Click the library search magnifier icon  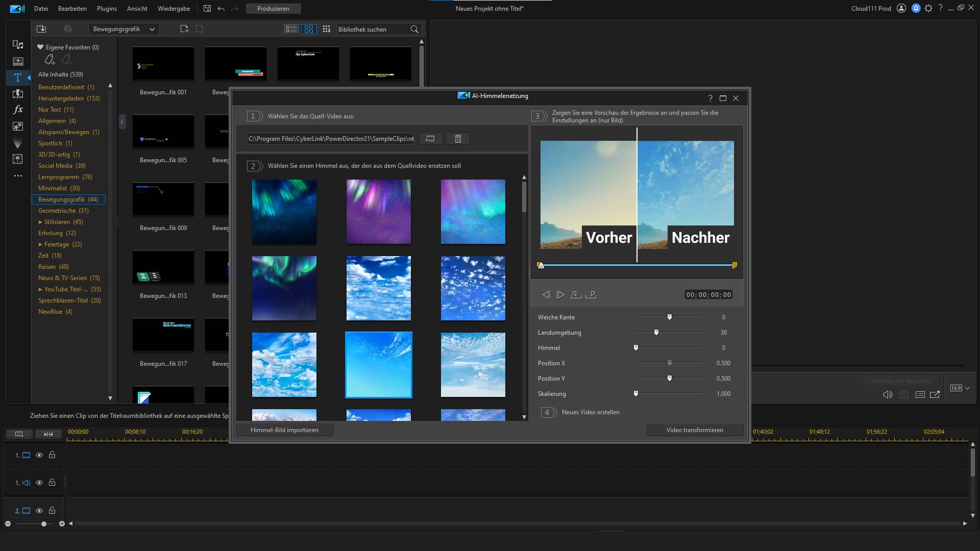click(x=414, y=29)
